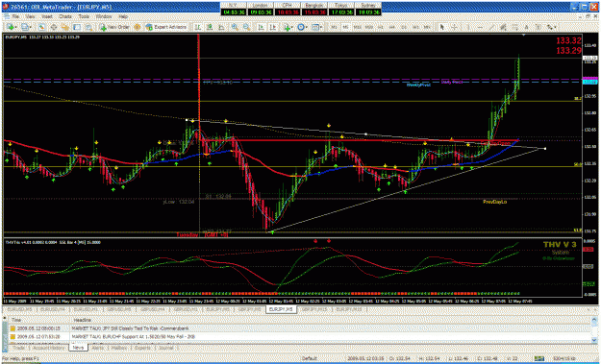Open the templates toolbar icon
The width and height of the screenshot is (601, 364).
(x=315, y=27)
